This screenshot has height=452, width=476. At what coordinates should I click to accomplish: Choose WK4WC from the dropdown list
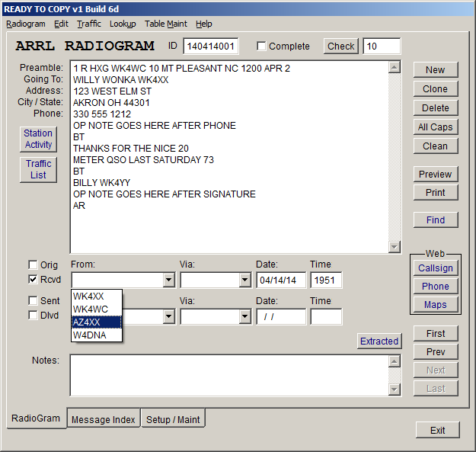[x=97, y=309]
